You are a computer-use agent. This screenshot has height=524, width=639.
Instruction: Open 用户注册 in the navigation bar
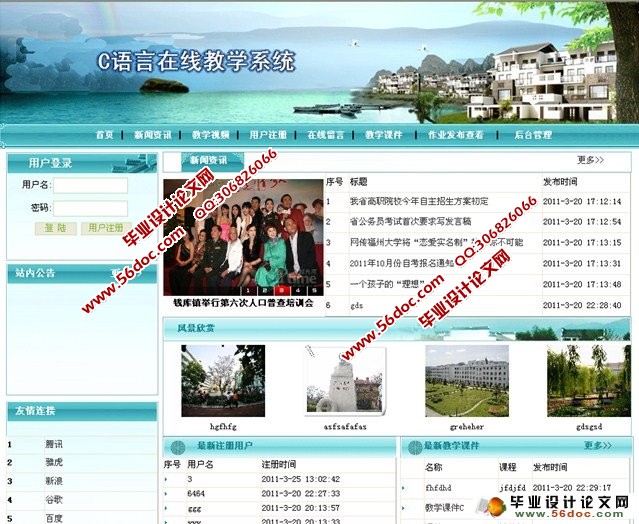point(268,135)
